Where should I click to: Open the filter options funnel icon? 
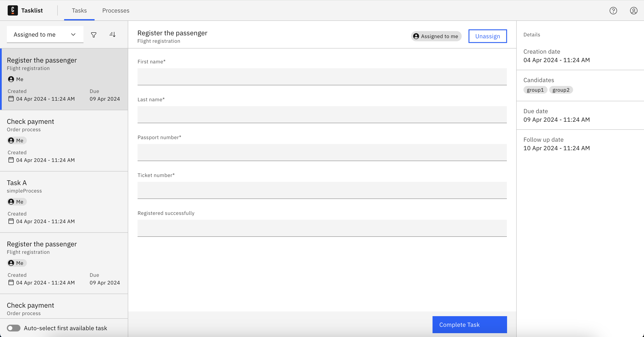point(93,35)
